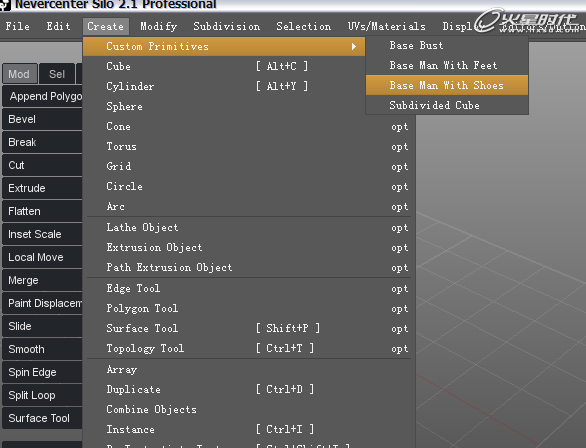Open options for Circle
This screenshot has height=448, width=586.
pos(400,186)
